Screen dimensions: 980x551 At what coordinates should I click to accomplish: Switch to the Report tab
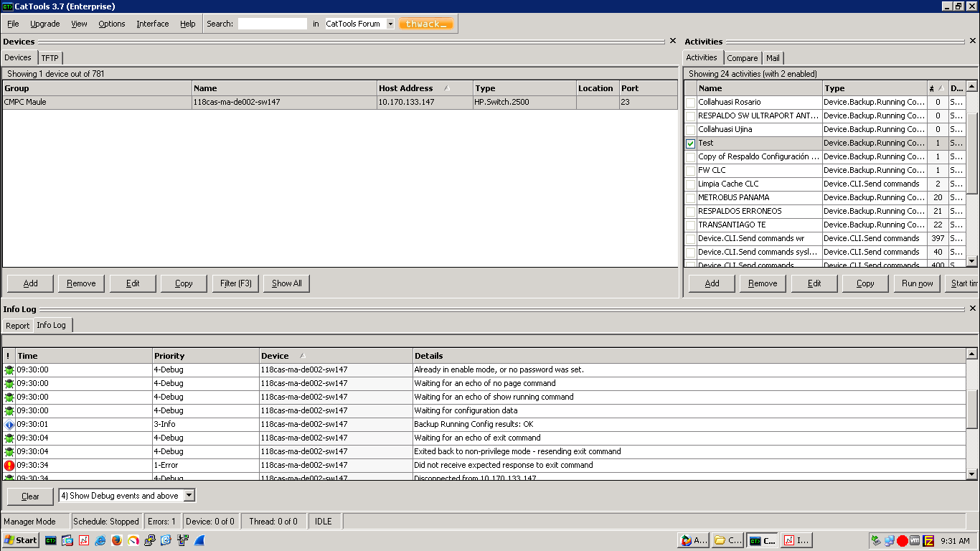18,326
